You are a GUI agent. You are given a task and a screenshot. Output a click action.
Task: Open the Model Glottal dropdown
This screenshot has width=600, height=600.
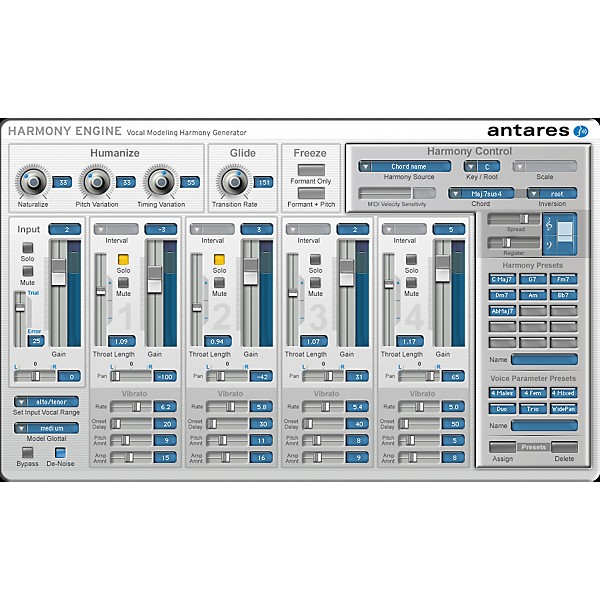coord(46,428)
